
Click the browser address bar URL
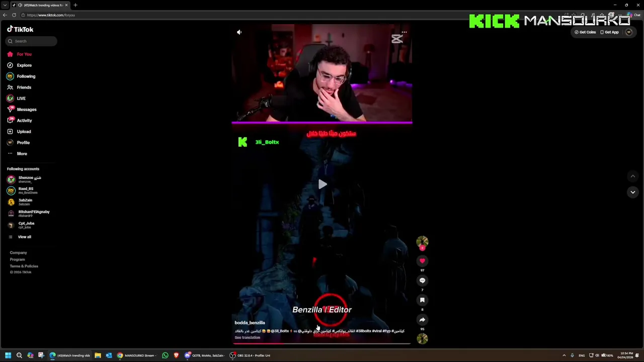(51, 15)
